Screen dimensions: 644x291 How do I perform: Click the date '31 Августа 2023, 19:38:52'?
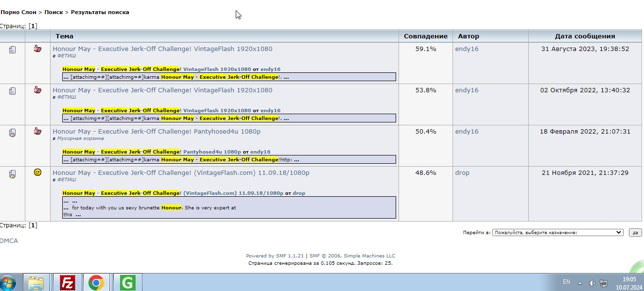[585, 49]
